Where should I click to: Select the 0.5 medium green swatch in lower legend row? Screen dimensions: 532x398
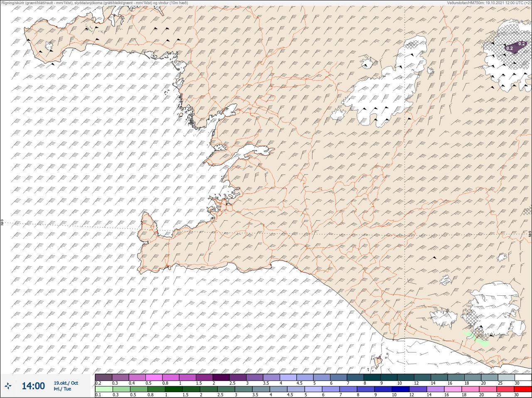(x=139, y=389)
